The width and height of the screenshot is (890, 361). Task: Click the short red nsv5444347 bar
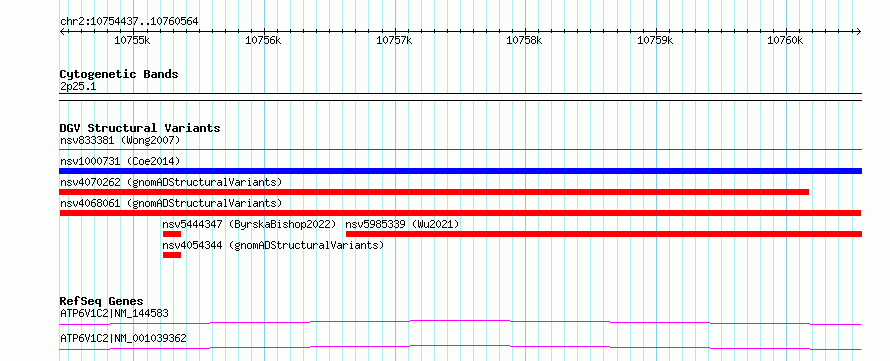tap(171, 234)
